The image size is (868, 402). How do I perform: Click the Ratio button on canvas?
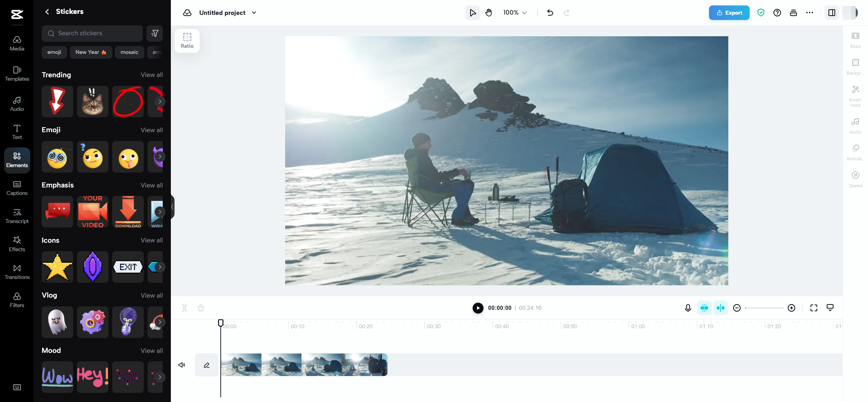pos(188,40)
